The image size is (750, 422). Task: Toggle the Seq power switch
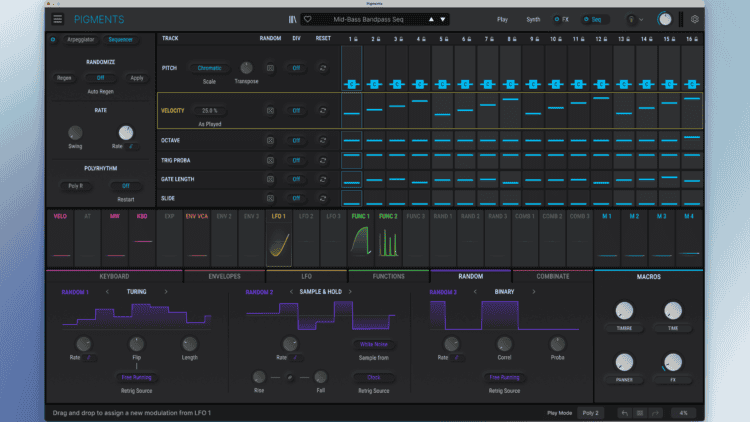point(586,20)
